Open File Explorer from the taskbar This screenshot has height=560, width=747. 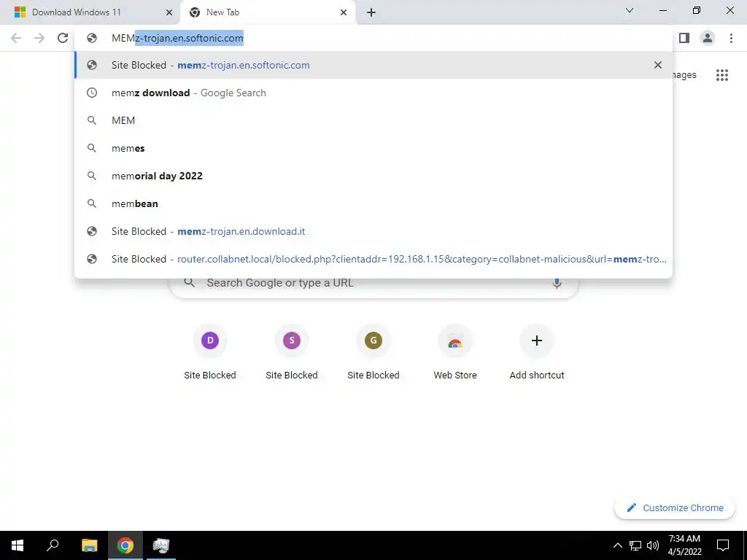click(x=89, y=545)
